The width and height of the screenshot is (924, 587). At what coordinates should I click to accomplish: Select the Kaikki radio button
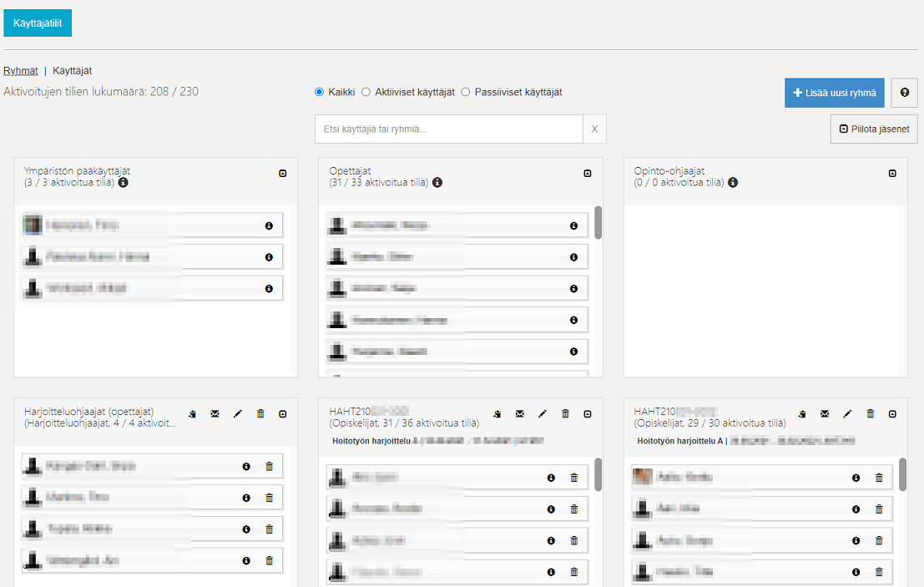[x=319, y=92]
